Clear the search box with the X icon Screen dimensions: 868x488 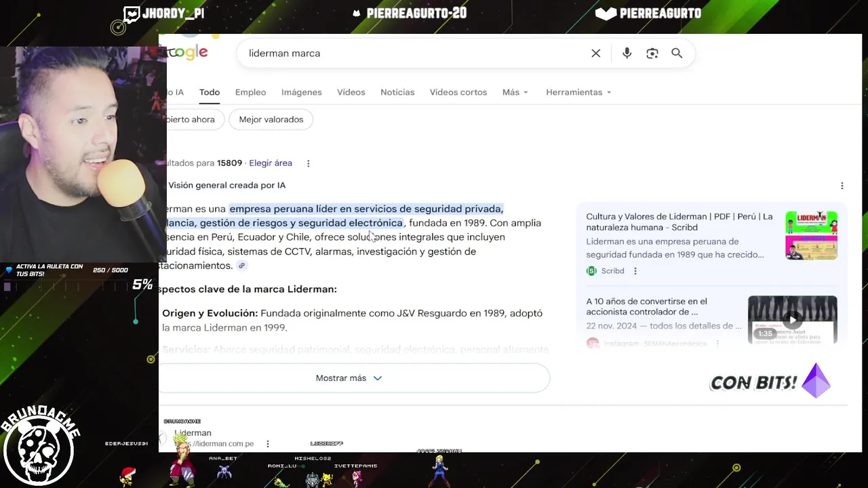595,53
